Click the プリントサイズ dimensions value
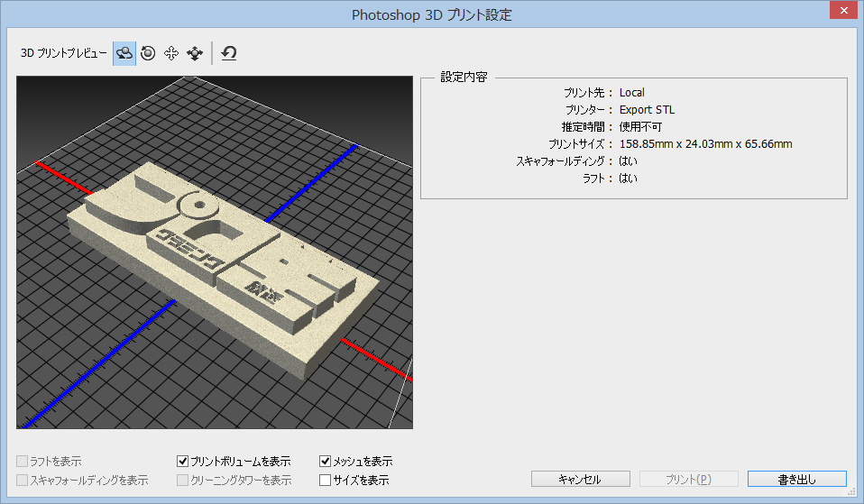This screenshot has width=864, height=504. click(705, 144)
